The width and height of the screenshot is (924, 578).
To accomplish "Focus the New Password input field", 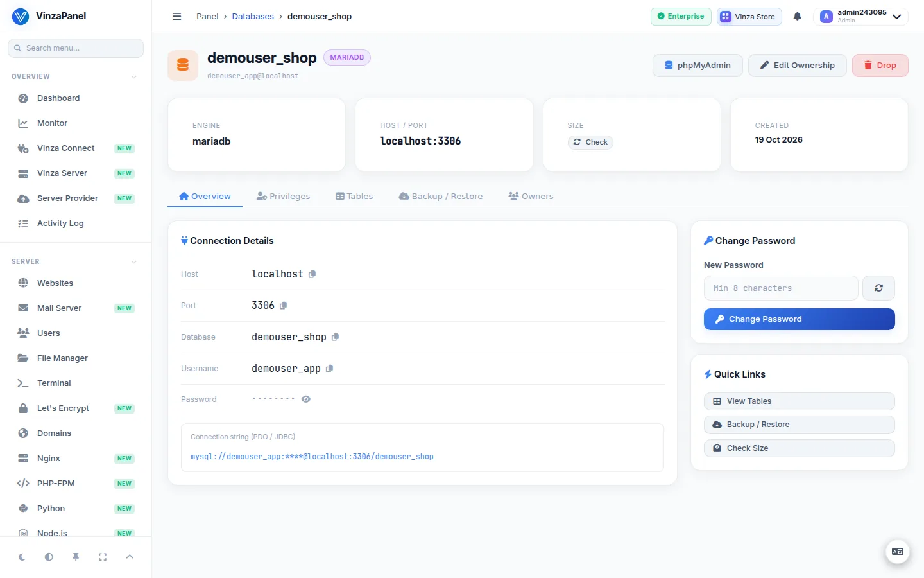I will [781, 288].
